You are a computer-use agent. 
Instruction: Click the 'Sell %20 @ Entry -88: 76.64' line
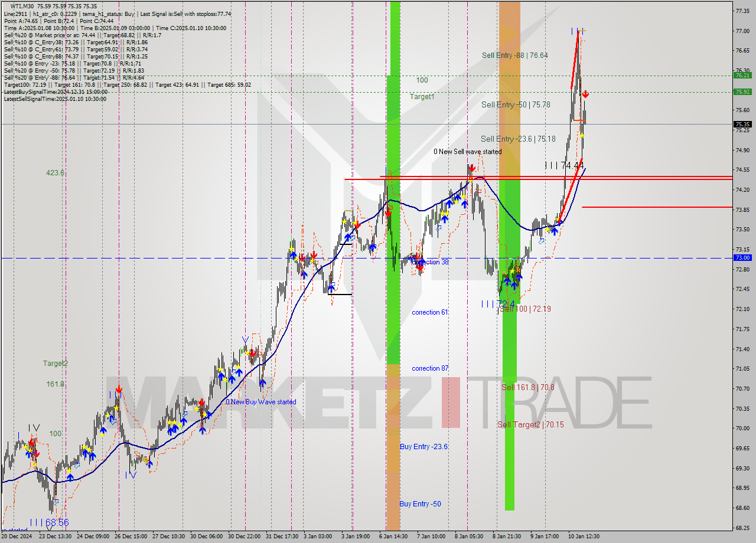click(x=74, y=78)
